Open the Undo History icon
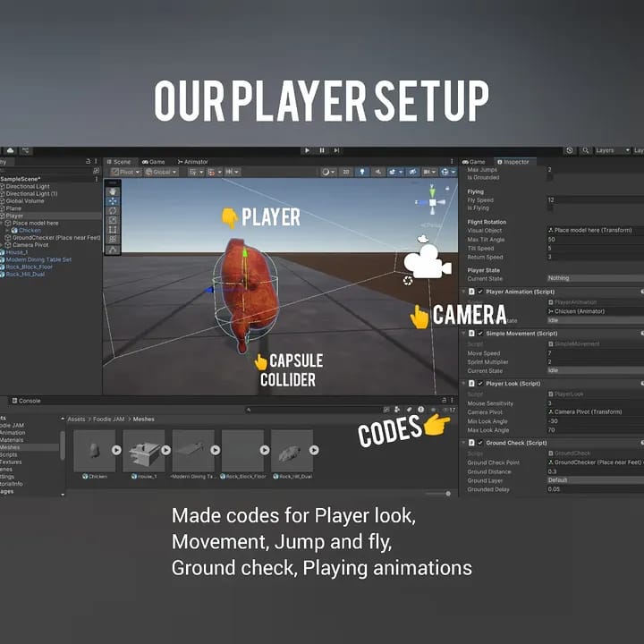 570,150
